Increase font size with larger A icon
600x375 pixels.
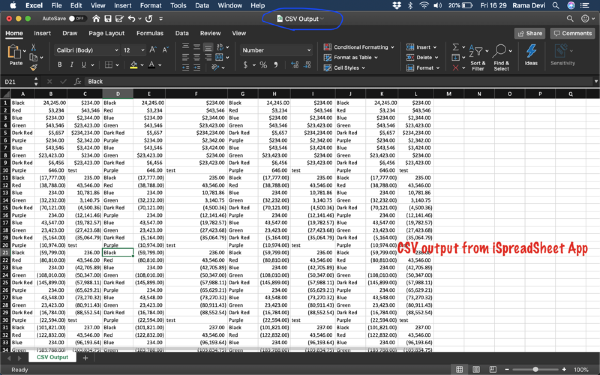pos(153,50)
